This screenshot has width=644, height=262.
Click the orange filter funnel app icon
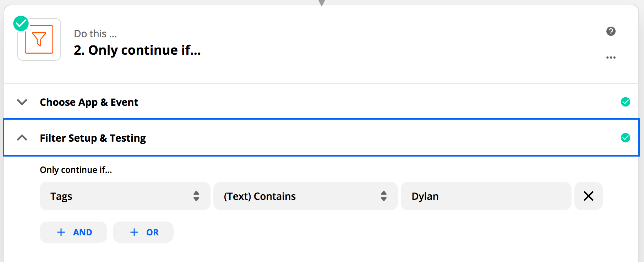(x=39, y=39)
